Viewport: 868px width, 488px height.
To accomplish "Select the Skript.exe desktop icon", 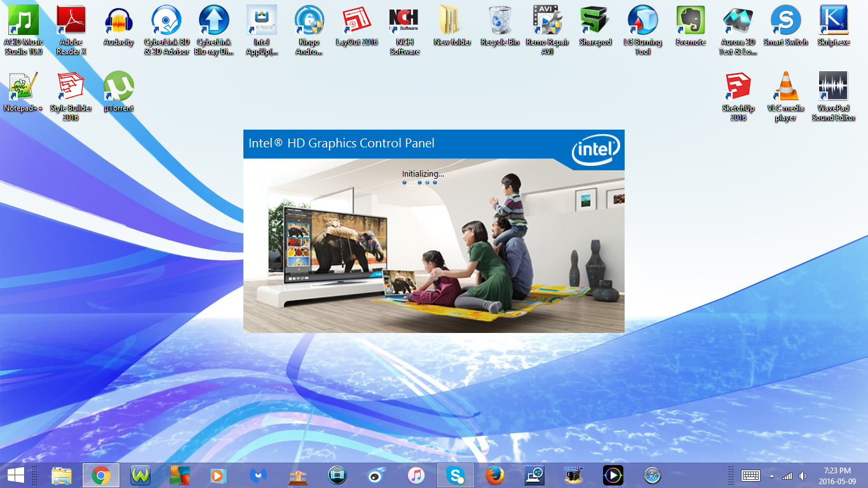I will coord(834,26).
